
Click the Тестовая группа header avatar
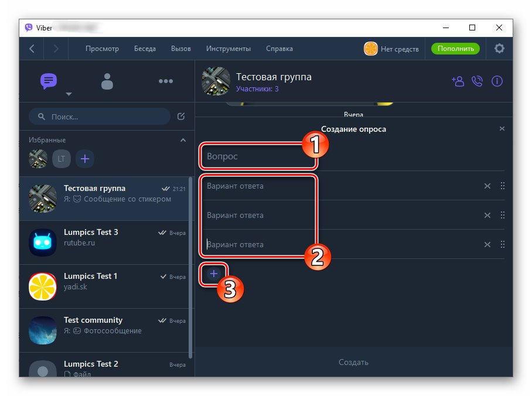point(216,81)
